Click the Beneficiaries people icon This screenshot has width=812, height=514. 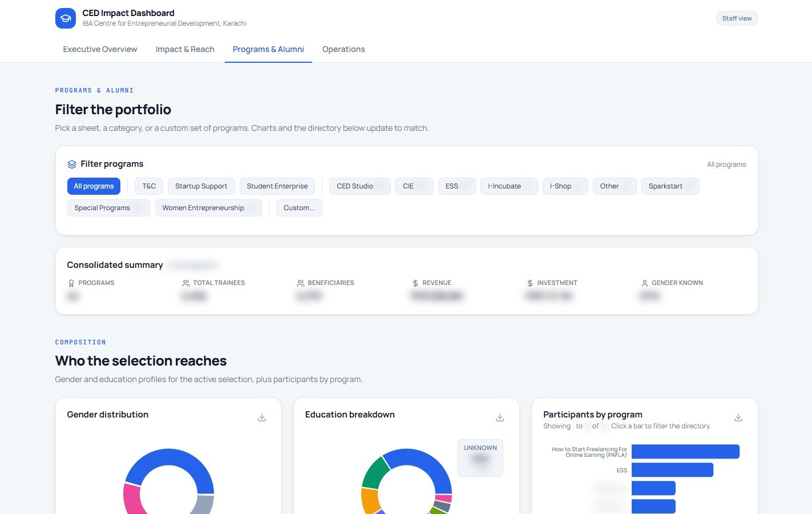point(301,283)
